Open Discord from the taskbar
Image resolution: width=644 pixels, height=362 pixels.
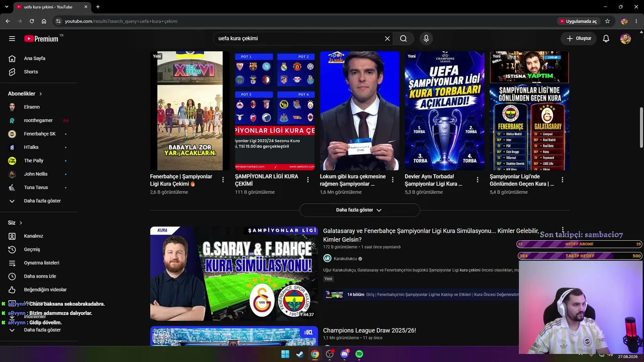point(345,354)
